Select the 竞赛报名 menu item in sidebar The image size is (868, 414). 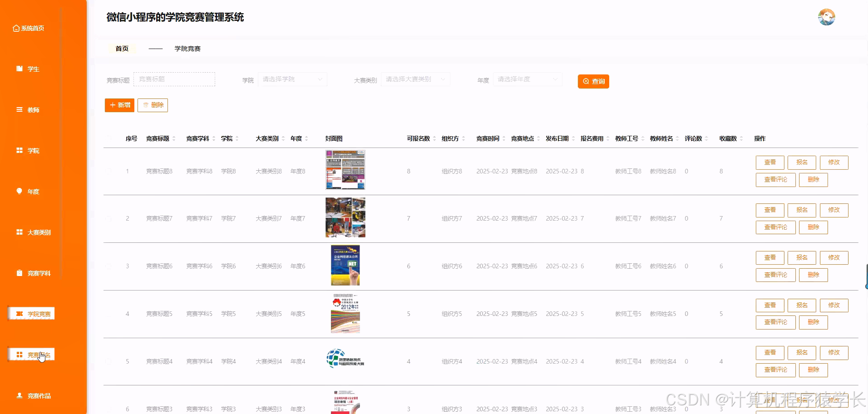[x=31, y=354]
